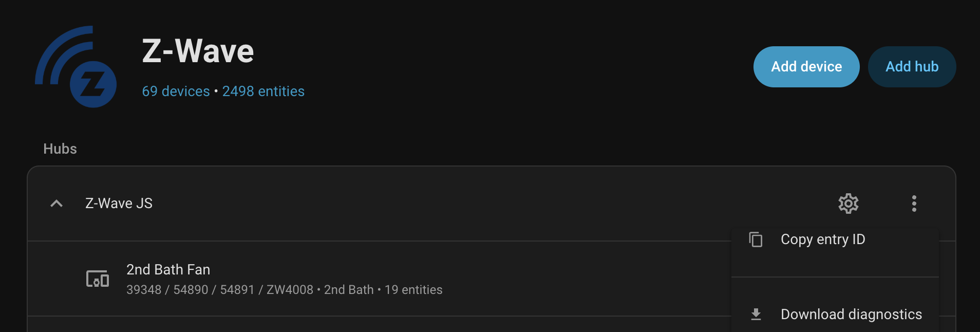Open the 69 devices link

[176, 91]
